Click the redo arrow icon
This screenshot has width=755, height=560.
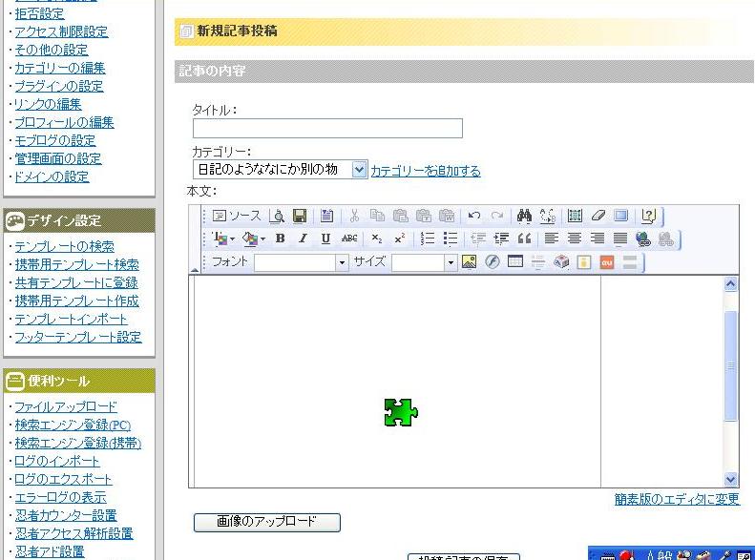pyautogui.click(x=497, y=216)
